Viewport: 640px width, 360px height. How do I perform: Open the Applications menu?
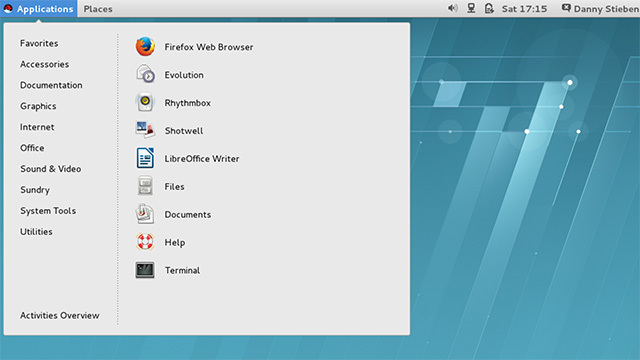click(x=39, y=9)
